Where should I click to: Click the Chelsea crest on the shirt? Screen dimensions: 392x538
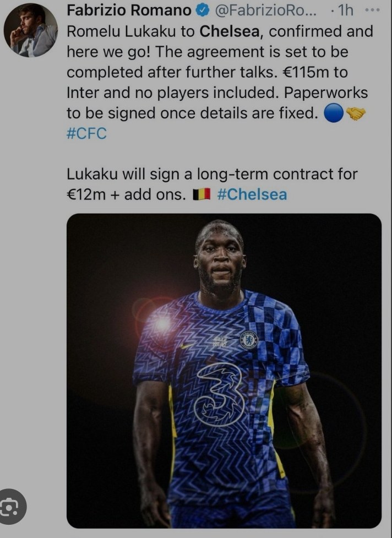[248, 340]
